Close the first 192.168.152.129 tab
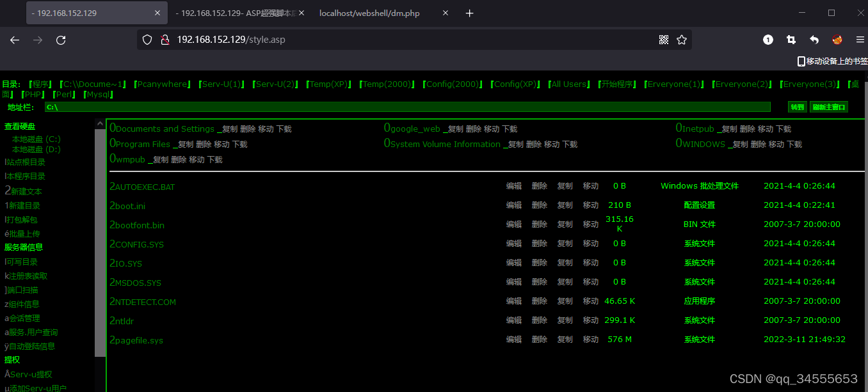868x392 pixels. (x=157, y=13)
